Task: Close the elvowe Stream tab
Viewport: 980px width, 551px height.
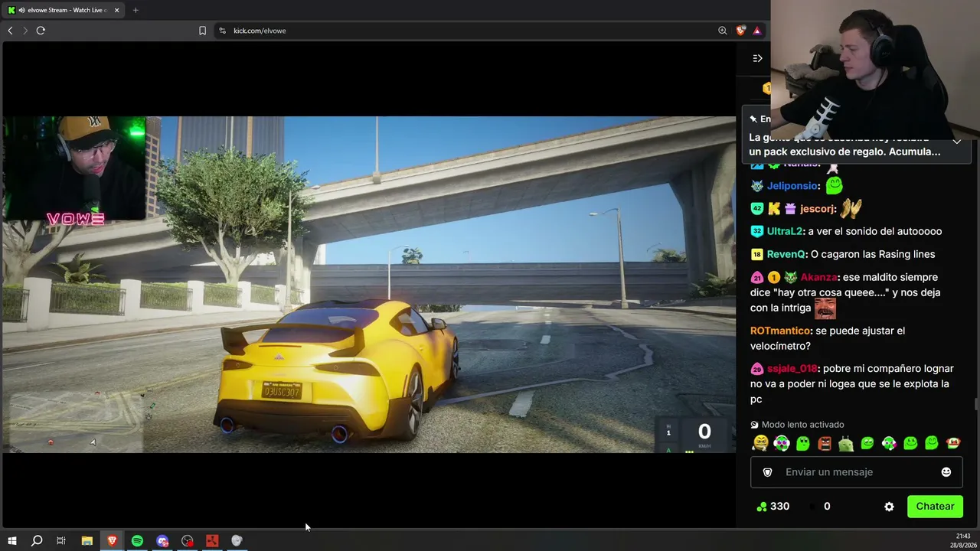Action: pos(117,10)
